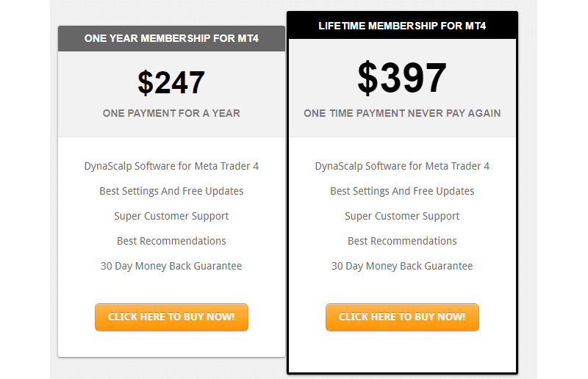Click Super Customer Support in lifetime plan
588x379 pixels.
402,216
